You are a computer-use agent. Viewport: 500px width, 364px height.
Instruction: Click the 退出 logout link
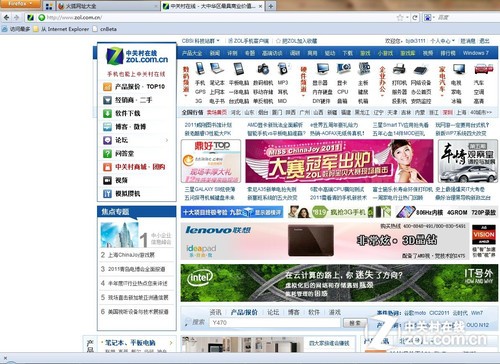tap(484, 41)
